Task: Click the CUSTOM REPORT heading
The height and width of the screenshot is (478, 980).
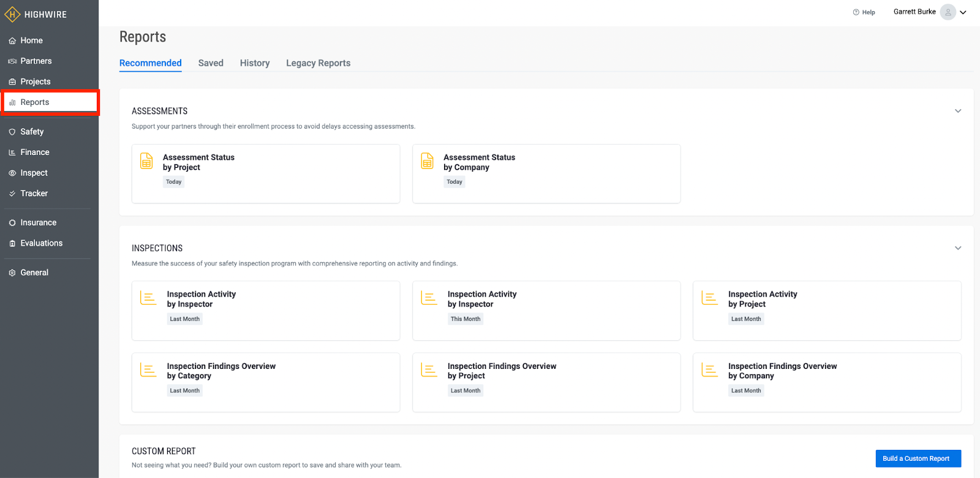Action: (164, 451)
